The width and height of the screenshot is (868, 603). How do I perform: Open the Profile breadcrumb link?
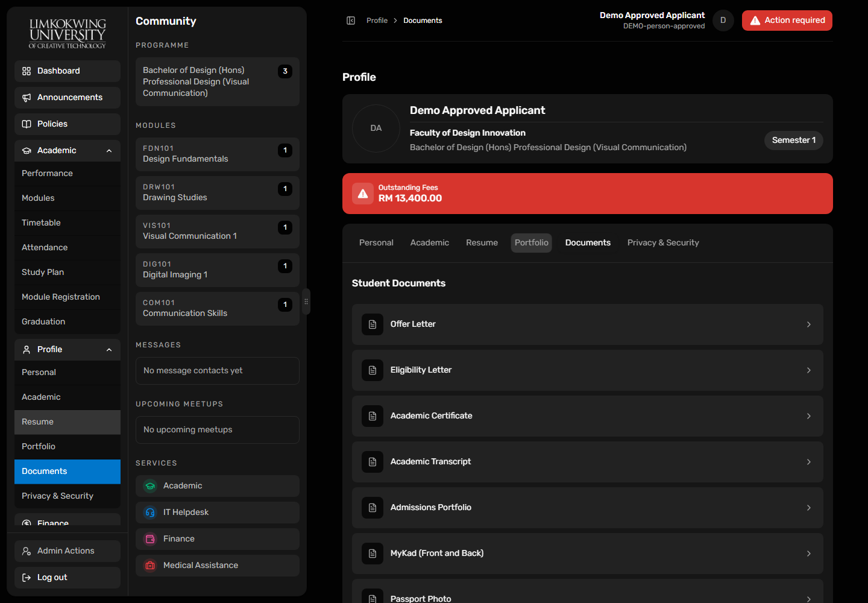pyautogui.click(x=377, y=21)
